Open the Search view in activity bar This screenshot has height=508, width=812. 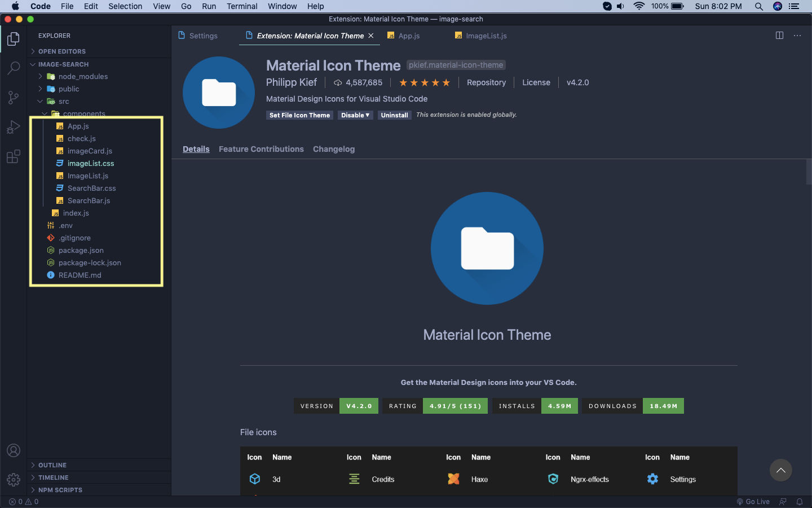pyautogui.click(x=14, y=68)
